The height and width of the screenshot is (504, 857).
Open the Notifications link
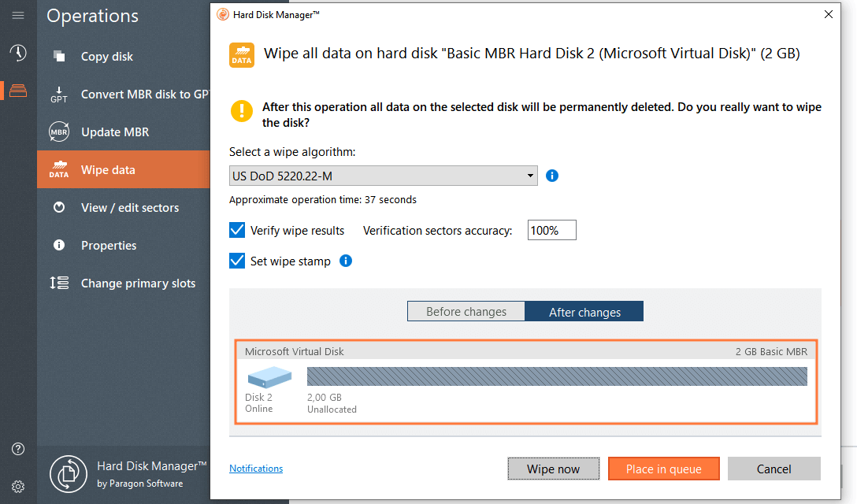click(256, 469)
